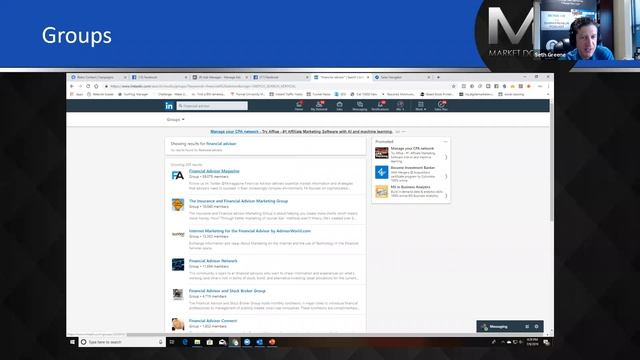Open Financial Advisor and Stock Broker Group link

[x=227, y=291]
